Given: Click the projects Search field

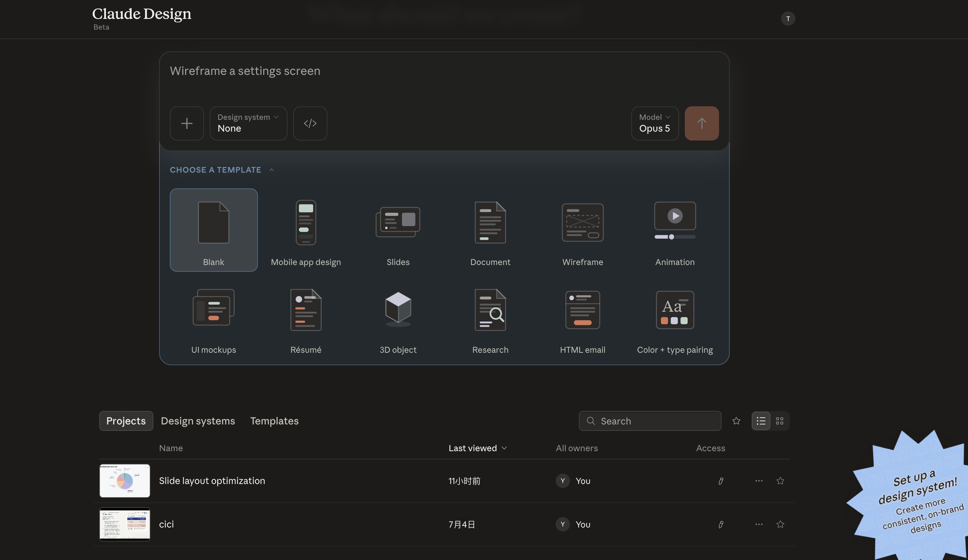Looking at the screenshot, I should [649, 421].
